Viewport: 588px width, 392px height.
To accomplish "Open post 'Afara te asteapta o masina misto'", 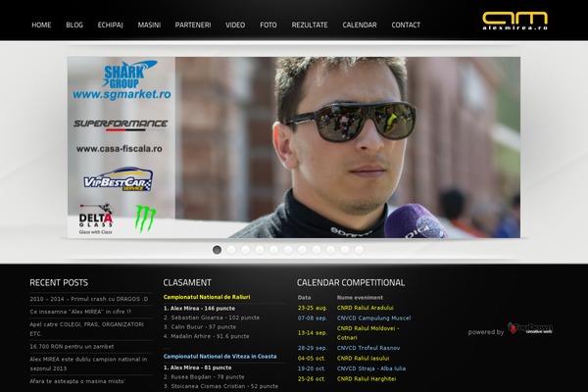I will click(77, 381).
